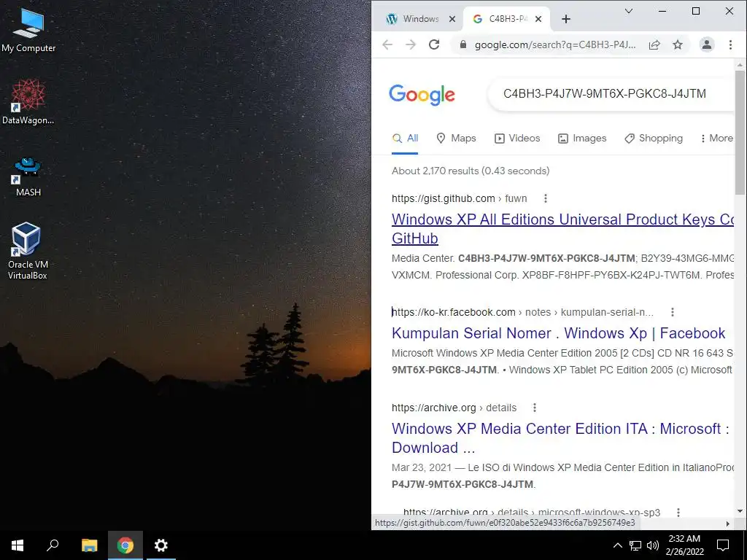The height and width of the screenshot is (560, 747).
Task: Click the Chrome taskbar icon
Action: point(125,545)
